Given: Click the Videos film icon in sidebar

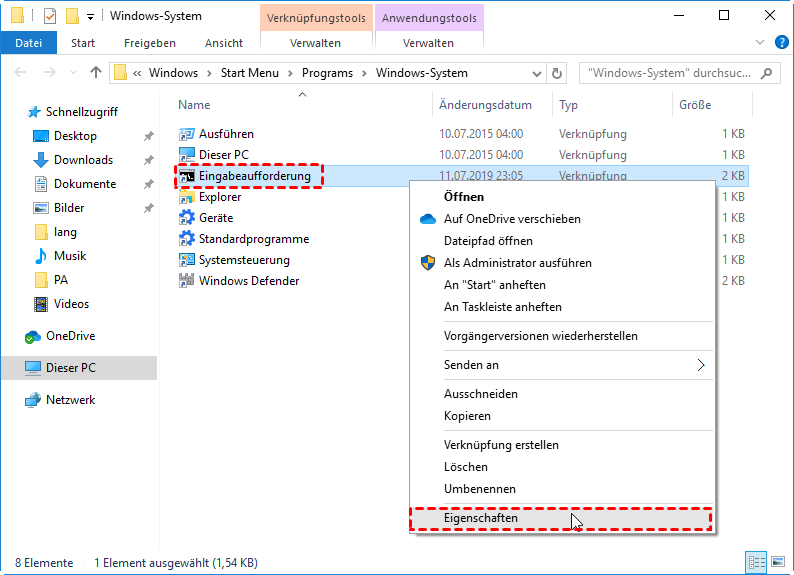Looking at the screenshot, I should tap(41, 304).
